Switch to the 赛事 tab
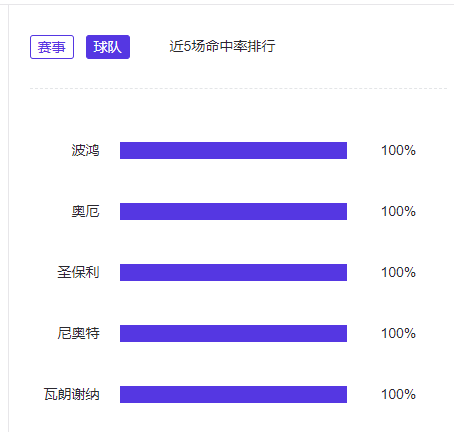The height and width of the screenshot is (432, 454). [x=52, y=47]
